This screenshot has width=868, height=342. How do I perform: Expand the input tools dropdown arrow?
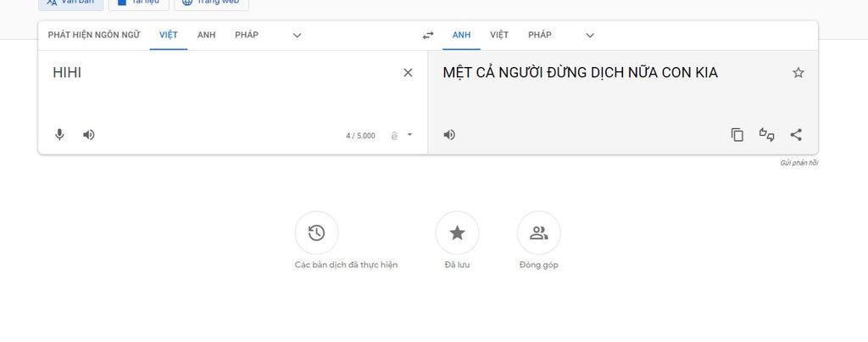[409, 135]
